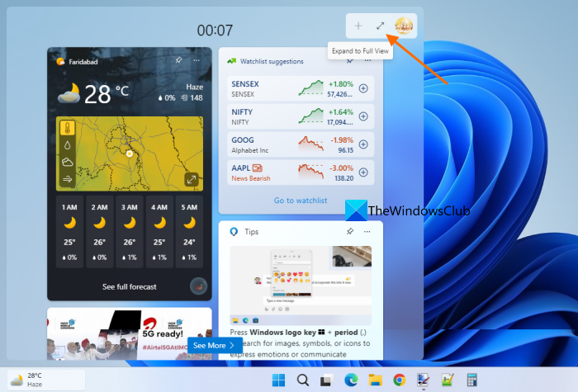Open the 4 AM hourly forecast
Screen dimensions: 578x392
pos(159,232)
